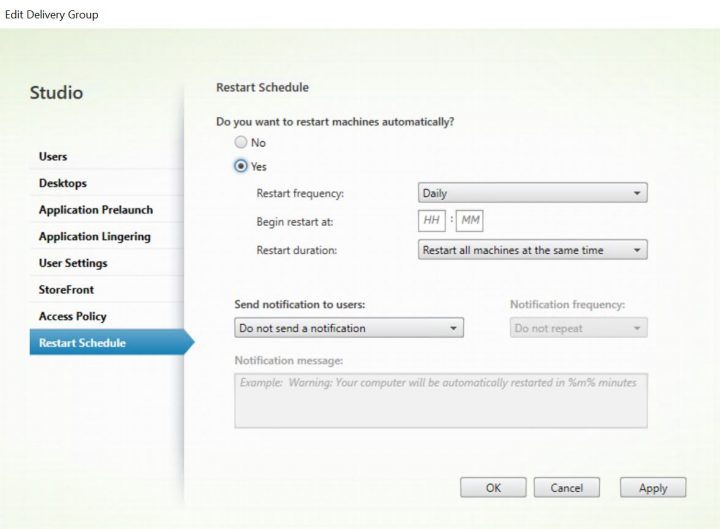Open the Send notification to users dropdown
The width and height of the screenshot is (720, 529).
(349, 328)
